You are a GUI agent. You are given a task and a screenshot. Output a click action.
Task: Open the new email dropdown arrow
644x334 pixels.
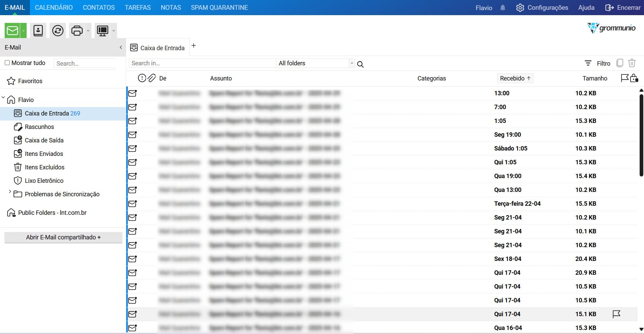pos(24,31)
